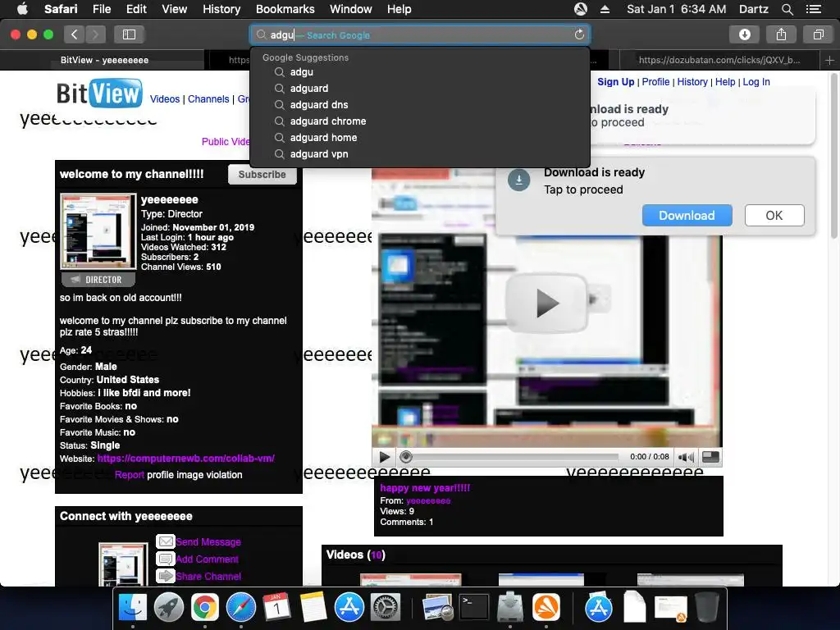
Task: Open Finder from the Dock
Action: point(132,608)
